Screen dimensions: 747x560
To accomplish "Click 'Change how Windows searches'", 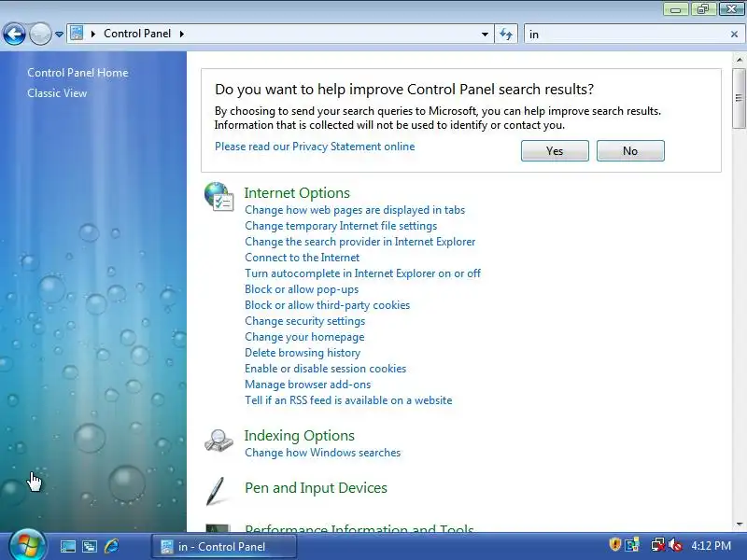I will click(x=322, y=453).
